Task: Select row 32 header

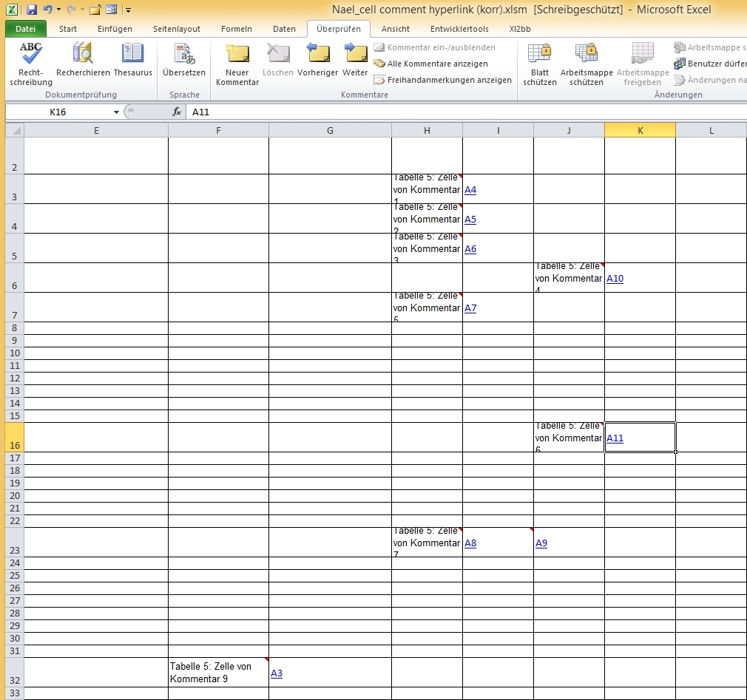Action: [15, 673]
